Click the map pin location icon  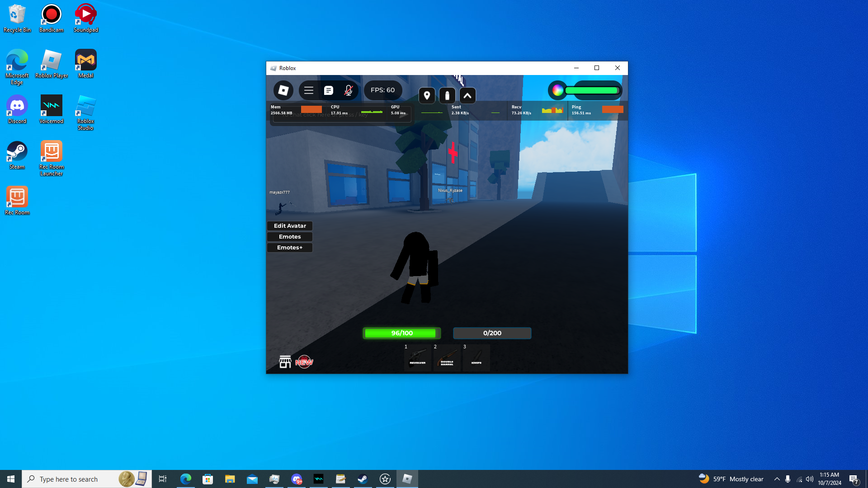(427, 96)
